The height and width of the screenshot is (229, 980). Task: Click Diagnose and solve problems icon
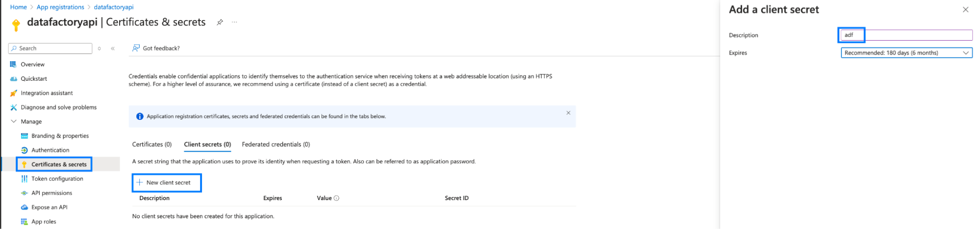[13, 107]
